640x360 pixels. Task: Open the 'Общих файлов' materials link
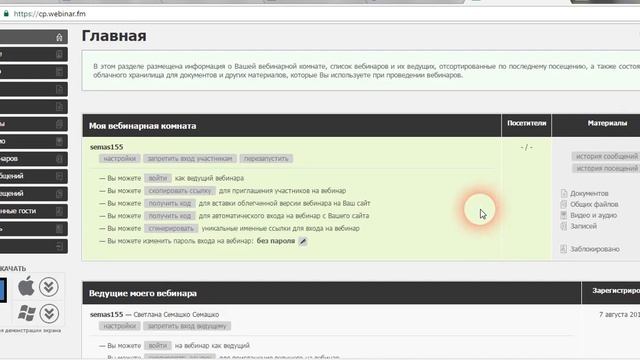(594, 204)
